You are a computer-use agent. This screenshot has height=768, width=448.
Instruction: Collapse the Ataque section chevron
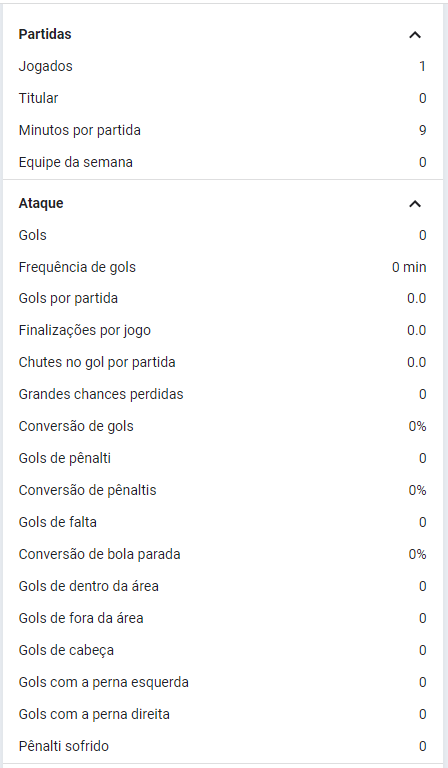point(415,204)
